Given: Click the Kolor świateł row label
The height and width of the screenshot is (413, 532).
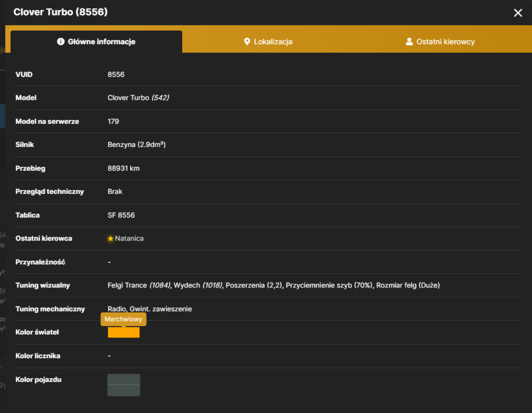Looking at the screenshot, I should (x=37, y=332).
